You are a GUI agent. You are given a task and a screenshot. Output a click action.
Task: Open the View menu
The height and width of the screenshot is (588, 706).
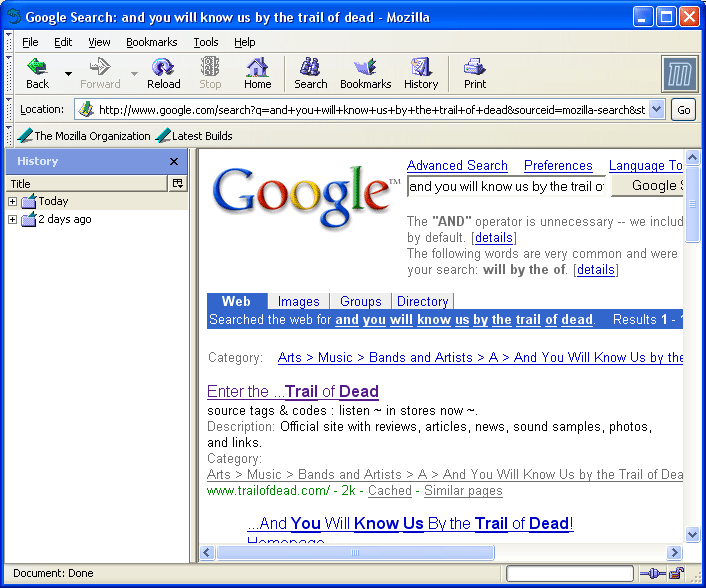pos(99,42)
